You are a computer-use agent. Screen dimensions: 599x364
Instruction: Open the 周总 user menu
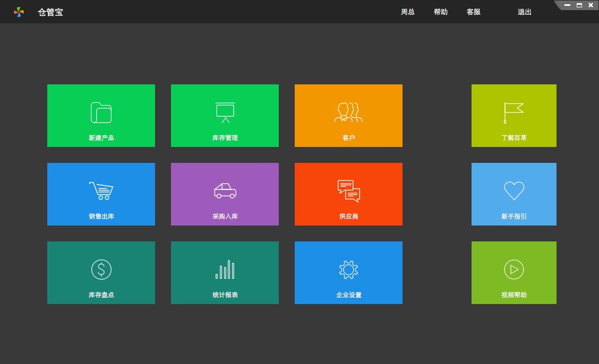(407, 12)
